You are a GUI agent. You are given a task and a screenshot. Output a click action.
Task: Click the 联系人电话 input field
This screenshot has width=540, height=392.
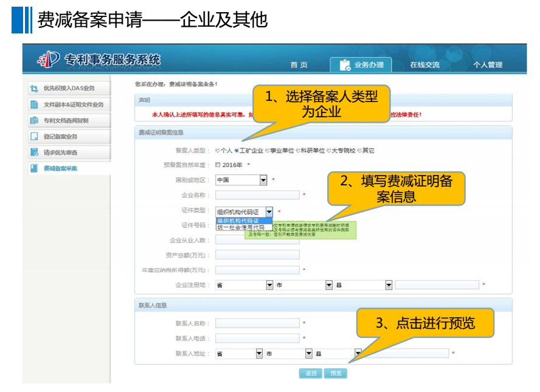click(257, 339)
